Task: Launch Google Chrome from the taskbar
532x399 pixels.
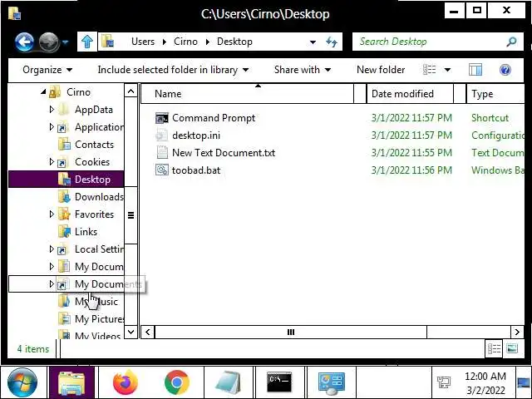Action: coord(177,382)
